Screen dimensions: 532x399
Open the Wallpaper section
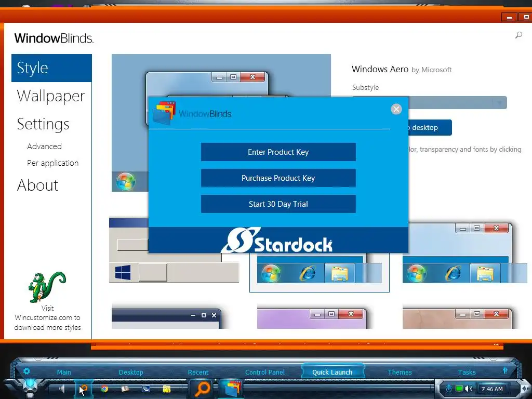(51, 96)
